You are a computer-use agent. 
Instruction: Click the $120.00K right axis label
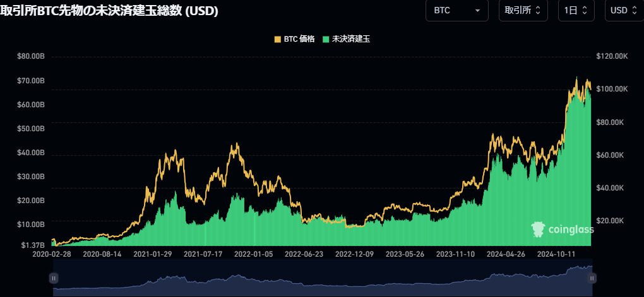[612, 56]
